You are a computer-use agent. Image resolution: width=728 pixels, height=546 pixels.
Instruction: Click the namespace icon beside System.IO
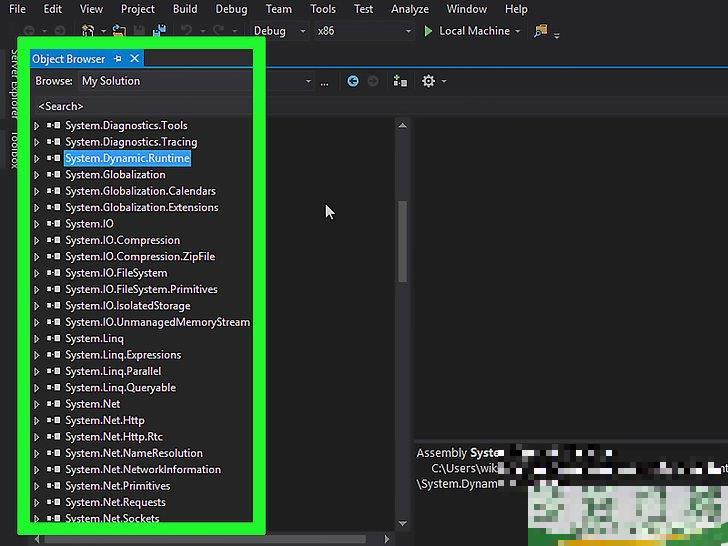(x=53, y=224)
